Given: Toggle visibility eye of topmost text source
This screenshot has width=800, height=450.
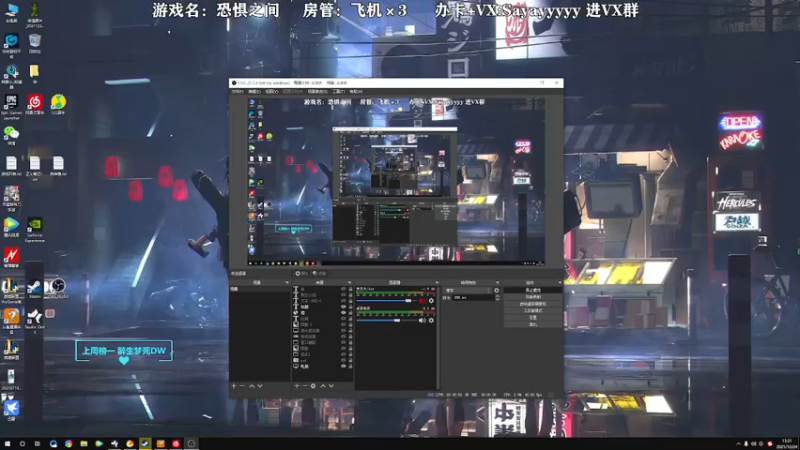Looking at the screenshot, I should tap(343, 289).
